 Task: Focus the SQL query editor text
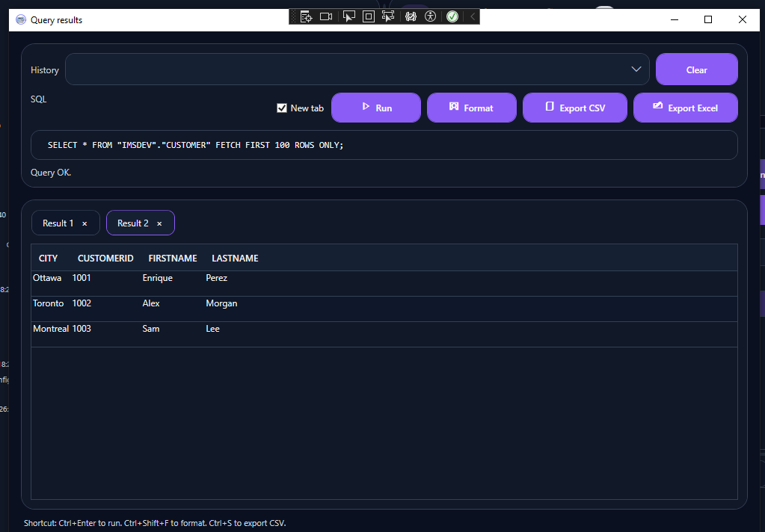(384, 145)
